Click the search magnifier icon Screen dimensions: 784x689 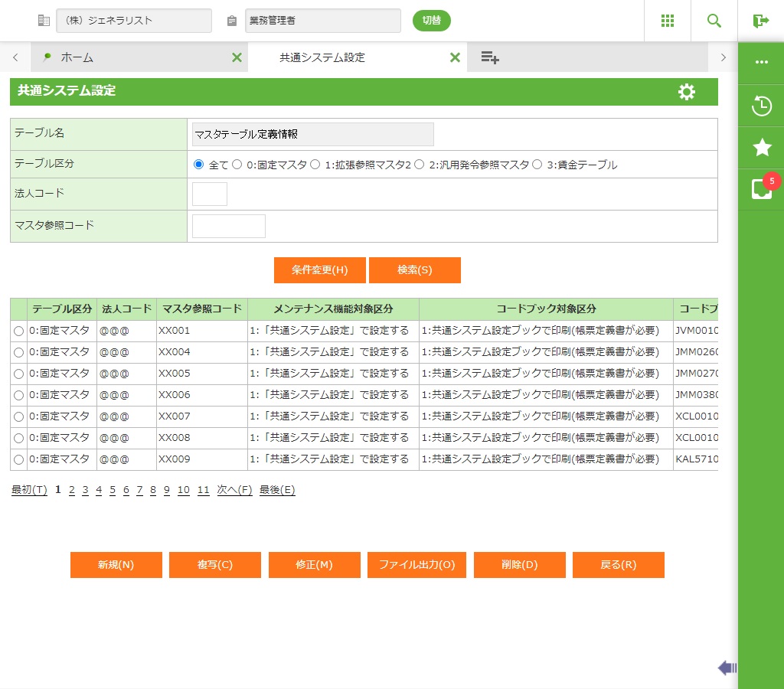[714, 21]
